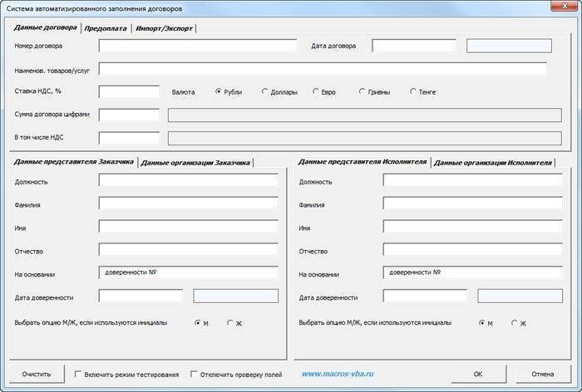Confirm the form with OK button
This screenshot has height=392, width=582.
(478, 374)
